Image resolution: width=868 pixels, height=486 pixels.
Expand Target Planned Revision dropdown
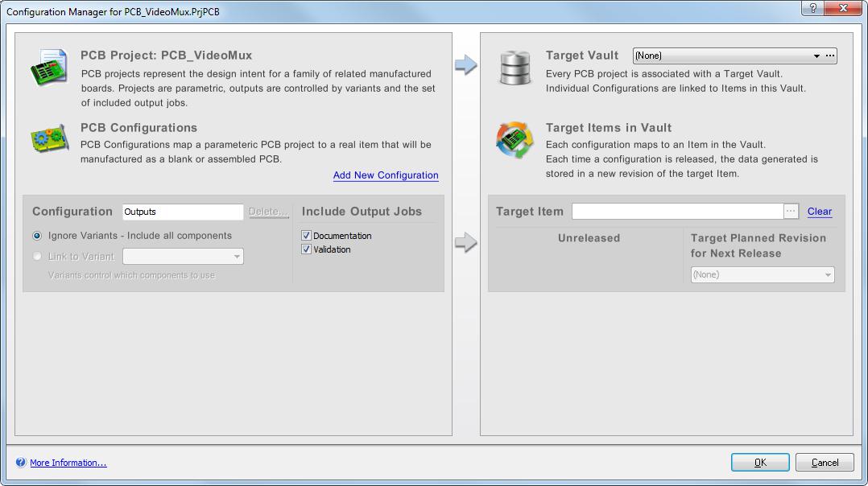tap(827, 275)
